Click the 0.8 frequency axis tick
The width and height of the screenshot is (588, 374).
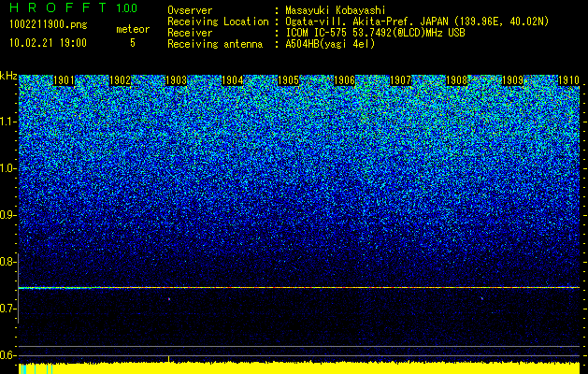click(x=7, y=262)
